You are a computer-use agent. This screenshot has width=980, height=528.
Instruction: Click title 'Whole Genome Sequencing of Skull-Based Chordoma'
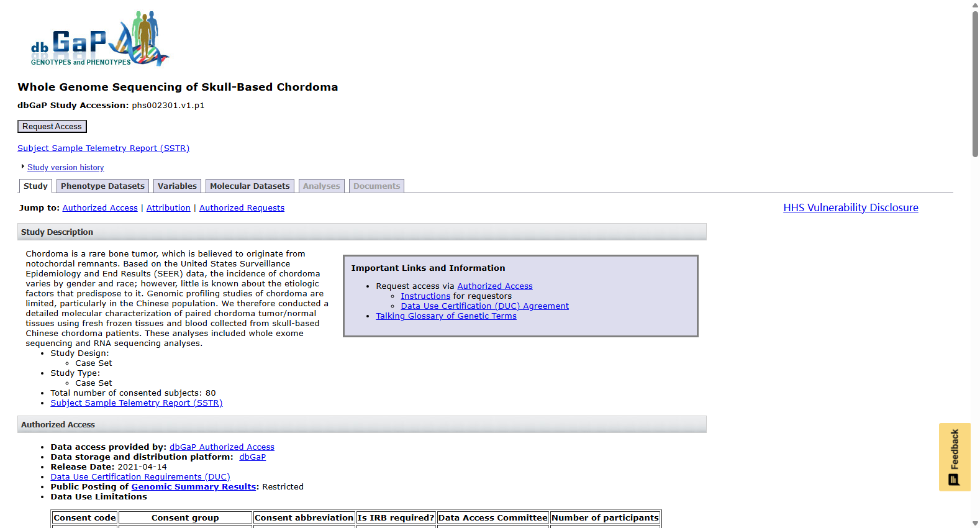178,87
